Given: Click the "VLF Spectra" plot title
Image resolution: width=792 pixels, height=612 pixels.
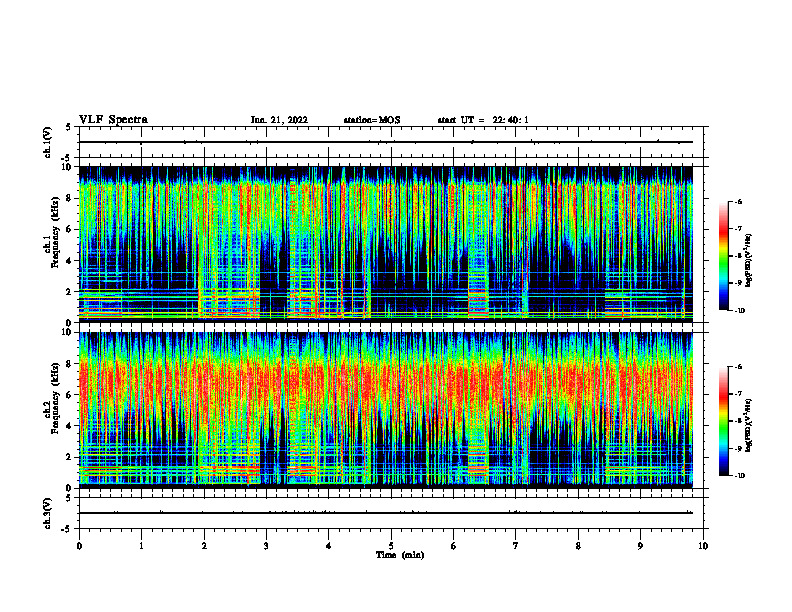Looking at the screenshot, I should (x=113, y=120).
